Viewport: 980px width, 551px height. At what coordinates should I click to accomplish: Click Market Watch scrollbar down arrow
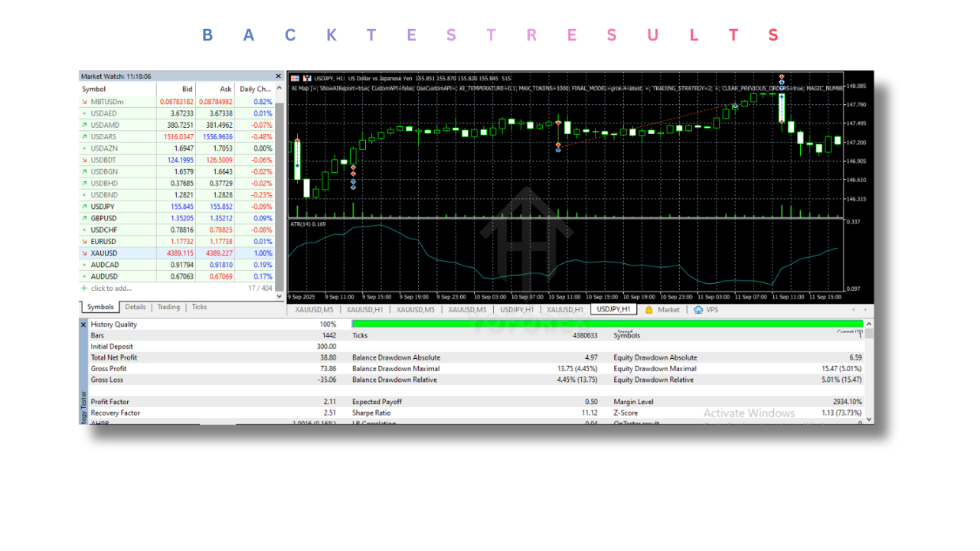279,296
